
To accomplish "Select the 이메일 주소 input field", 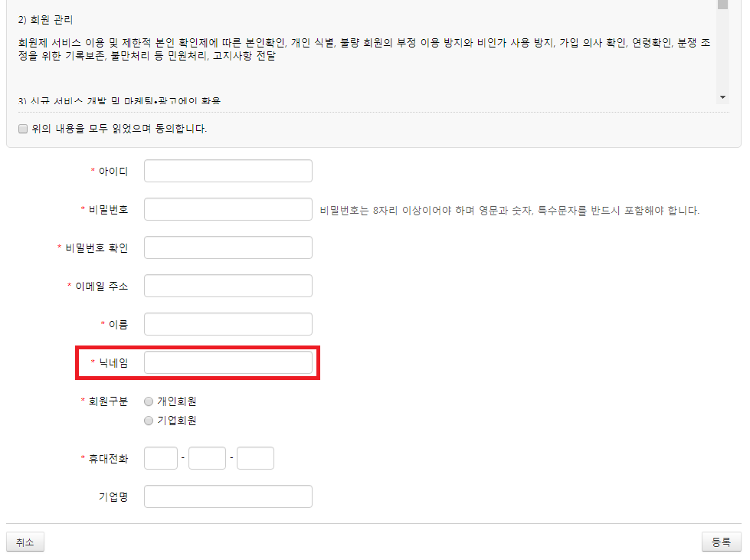I will 228,286.
